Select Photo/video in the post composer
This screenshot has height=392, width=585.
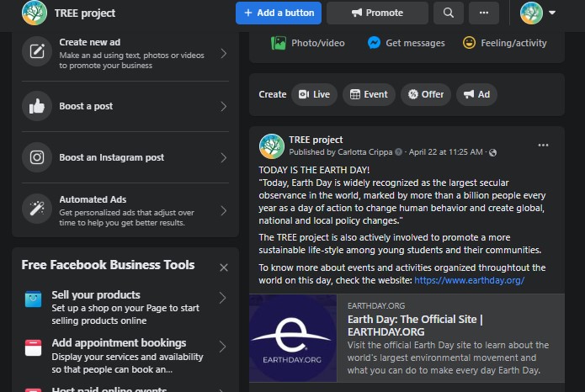pos(308,43)
